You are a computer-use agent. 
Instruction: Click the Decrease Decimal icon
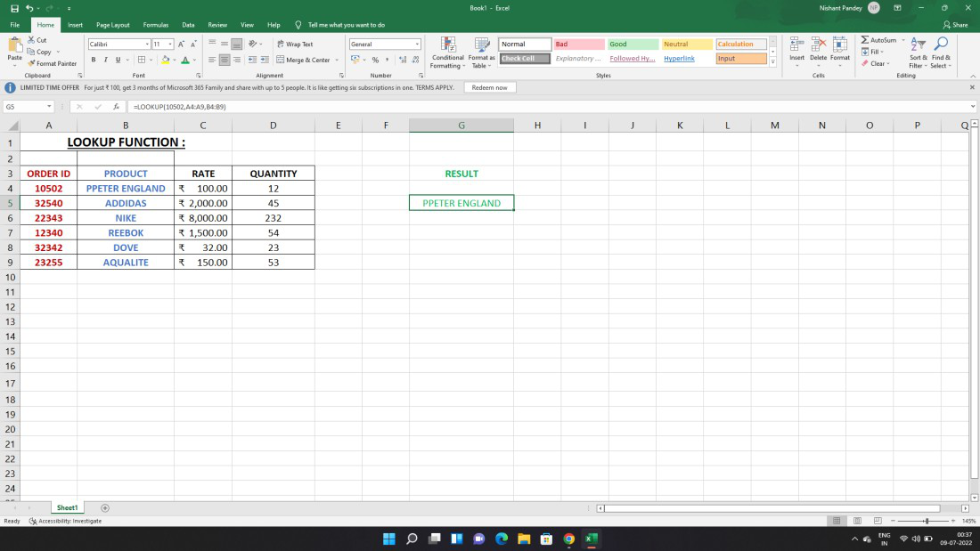416,60
